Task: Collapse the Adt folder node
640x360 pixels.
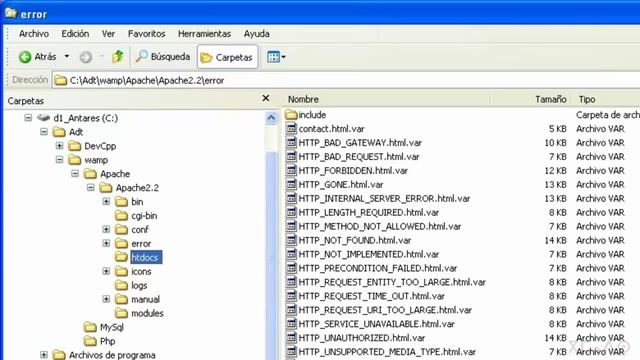Action: tap(44, 132)
